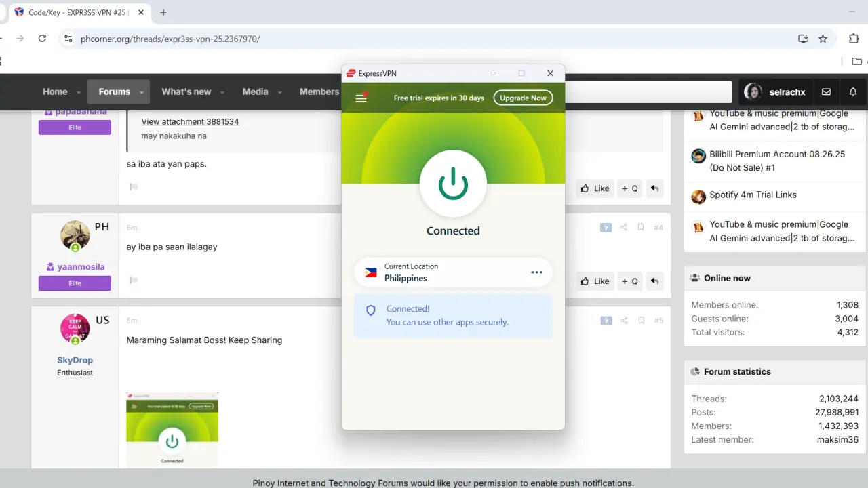Open location options three-dot menu
Screen dimensions: 868x488
(536, 272)
